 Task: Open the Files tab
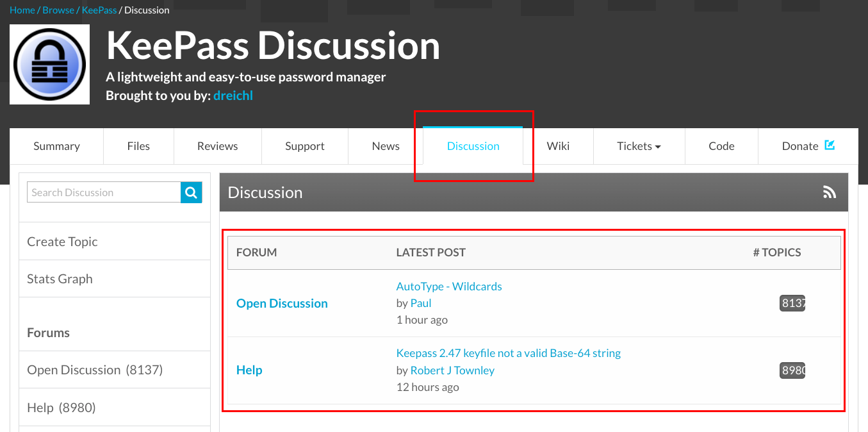tap(138, 146)
